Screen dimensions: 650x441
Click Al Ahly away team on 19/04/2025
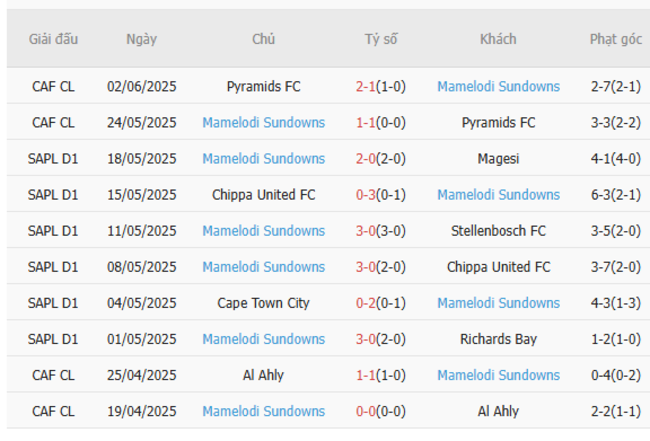pyautogui.click(x=498, y=411)
